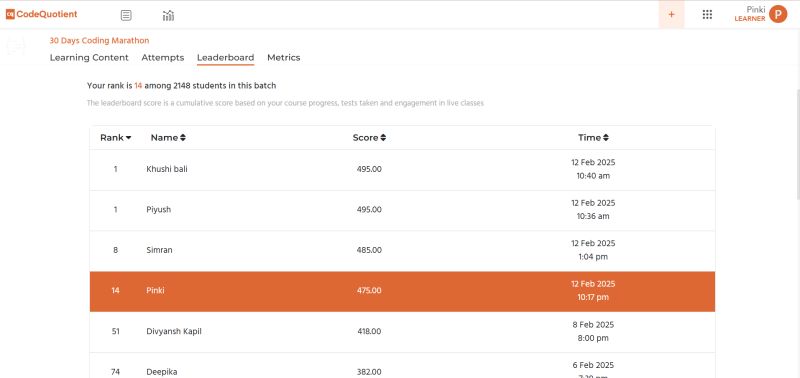Select the Khushi bali row

click(x=402, y=170)
